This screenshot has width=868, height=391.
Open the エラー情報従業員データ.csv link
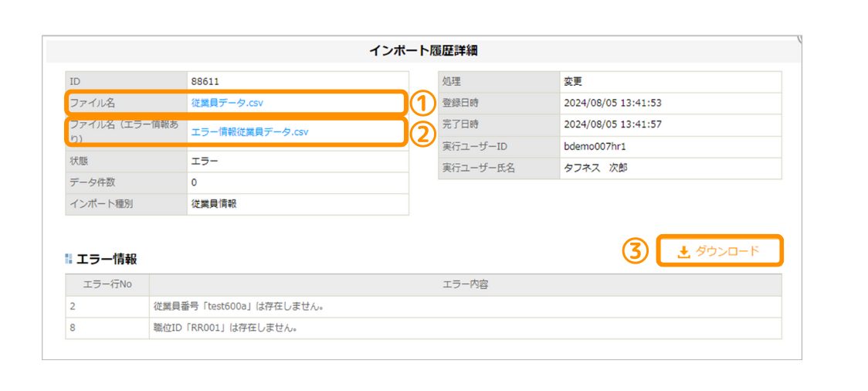pos(249,132)
